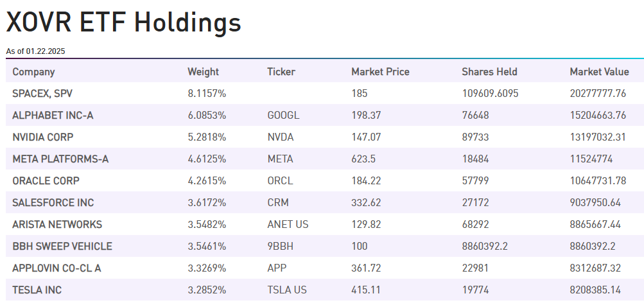Viewport: 644px width, 305px height.
Task: Click the SALESFORCE INC company name
Action: pos(53,203)
